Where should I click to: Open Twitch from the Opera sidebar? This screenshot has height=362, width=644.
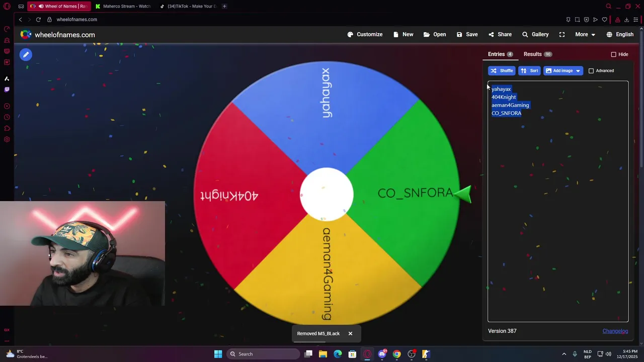click(7, 89)
